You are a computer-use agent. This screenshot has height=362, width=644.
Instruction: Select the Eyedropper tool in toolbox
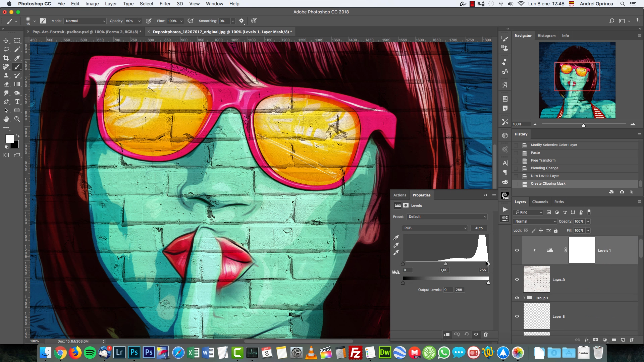pos(17,58)
